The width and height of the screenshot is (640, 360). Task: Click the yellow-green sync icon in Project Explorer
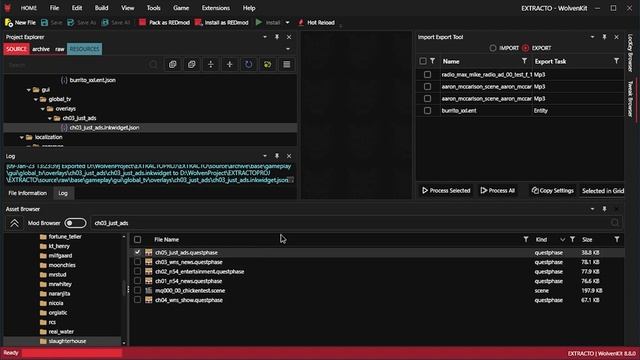[x=268, y=64]
